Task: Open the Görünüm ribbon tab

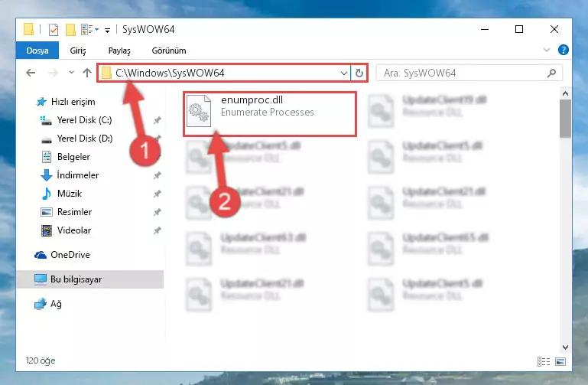Action: [169, 51]
